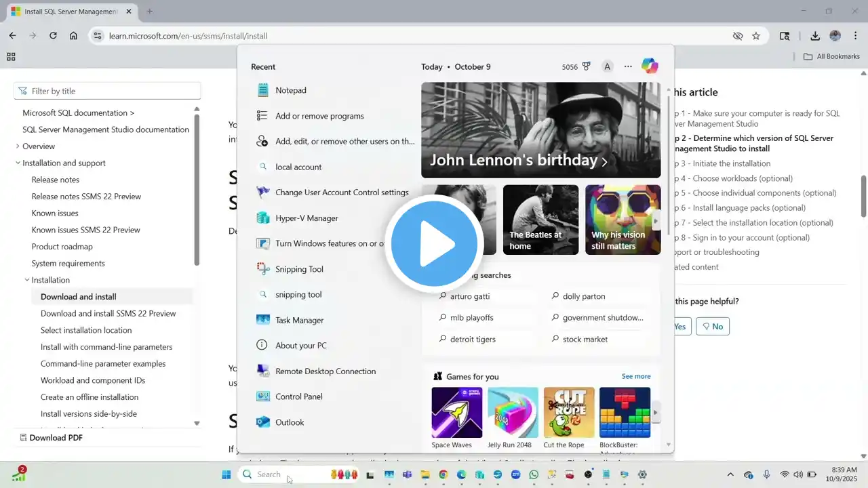The width and height of the screenshot is (868, 488).
Task: Expand the Overview tree node
Action: (x=18, y=146)
